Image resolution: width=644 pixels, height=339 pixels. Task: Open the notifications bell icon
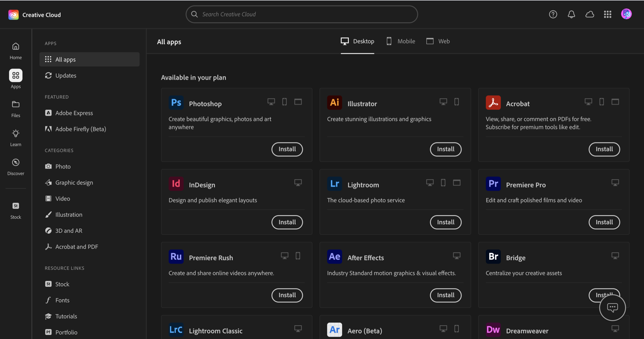pyautogui.click(x=572, y=14)
